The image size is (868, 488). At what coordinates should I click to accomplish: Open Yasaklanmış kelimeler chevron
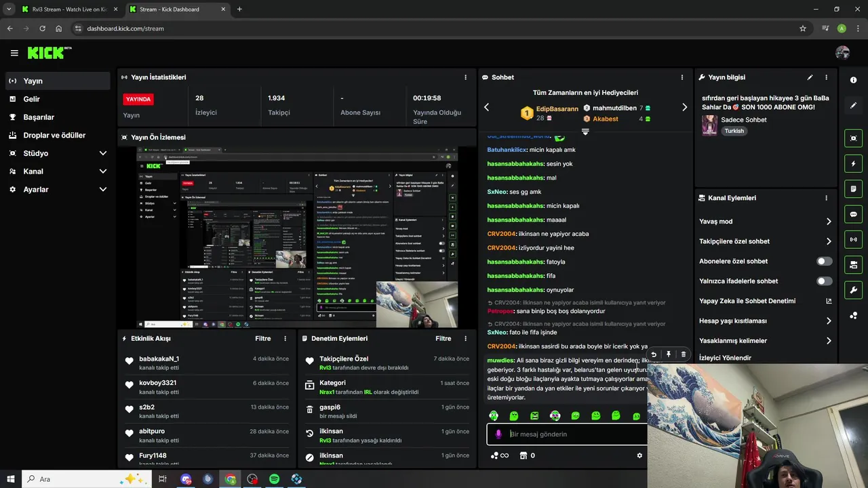[829, 341]
